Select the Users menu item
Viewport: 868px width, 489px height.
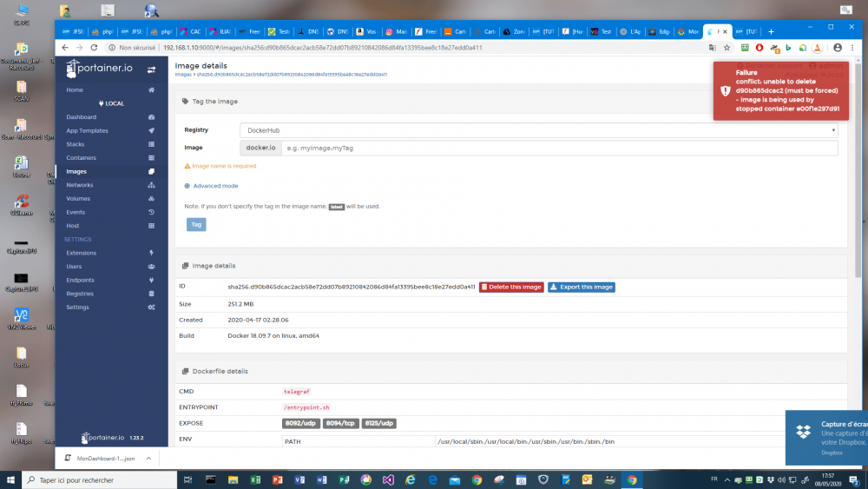point(75,267)
